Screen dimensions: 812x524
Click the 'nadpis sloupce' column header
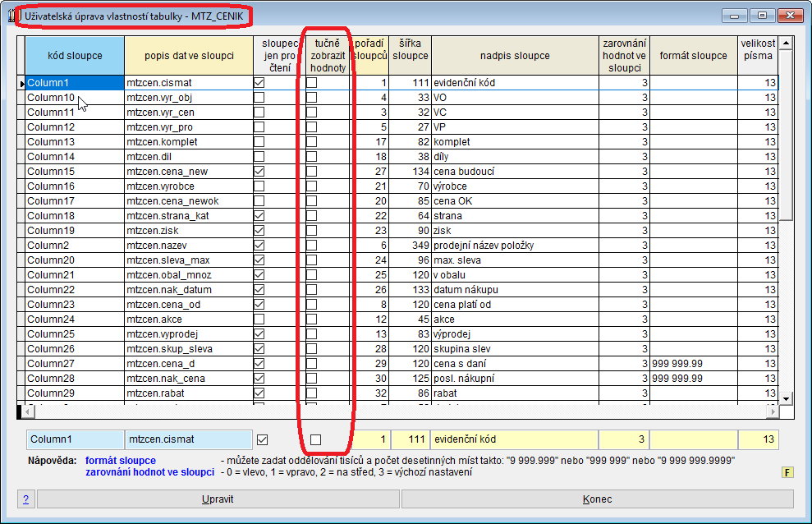pos(515,56)
